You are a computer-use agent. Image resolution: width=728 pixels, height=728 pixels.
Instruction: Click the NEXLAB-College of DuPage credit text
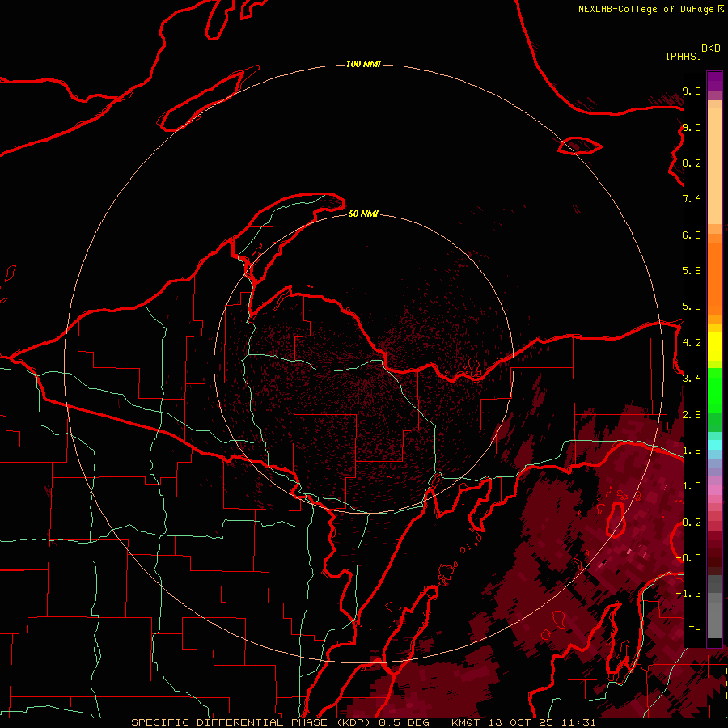click(x=646, y=9)
